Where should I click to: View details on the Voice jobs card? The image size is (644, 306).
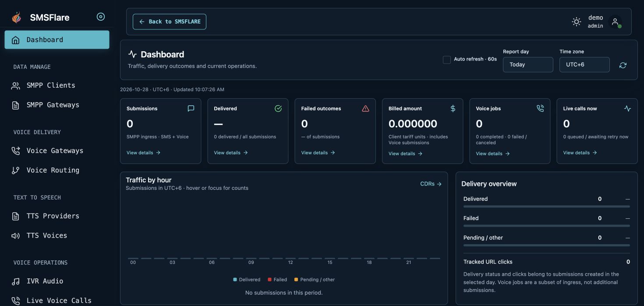[493, 153]
